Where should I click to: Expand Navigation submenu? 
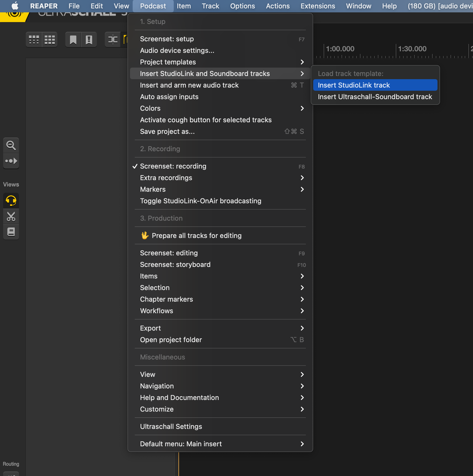(x=220, y=386)
